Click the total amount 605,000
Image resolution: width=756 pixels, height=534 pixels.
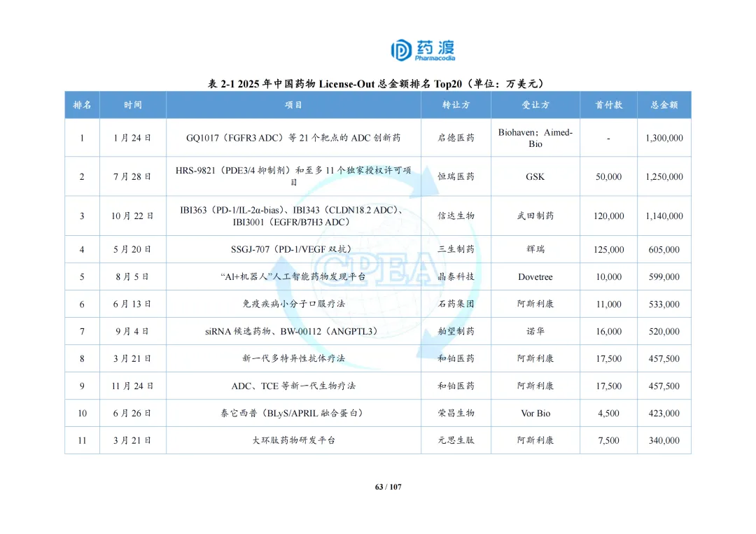664,250
